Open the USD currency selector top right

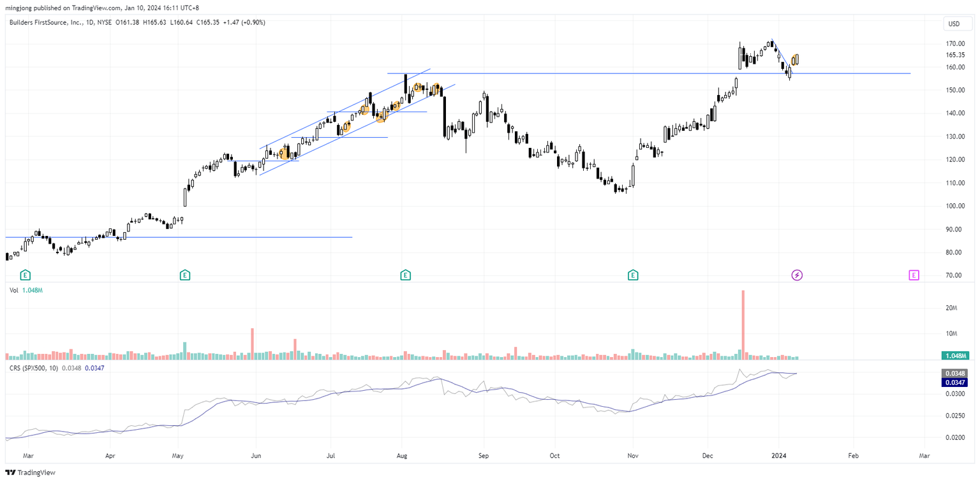tap(956, 24)
